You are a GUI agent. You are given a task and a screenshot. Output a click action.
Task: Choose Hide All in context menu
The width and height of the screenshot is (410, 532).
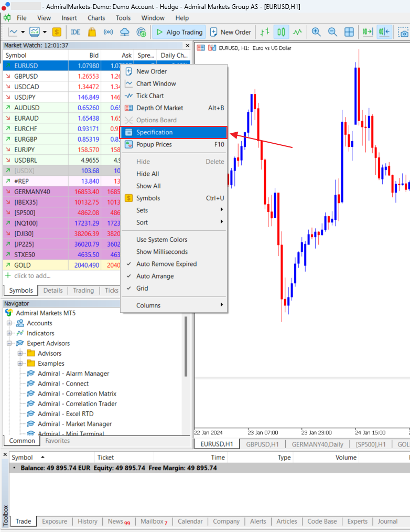(174, 174)
